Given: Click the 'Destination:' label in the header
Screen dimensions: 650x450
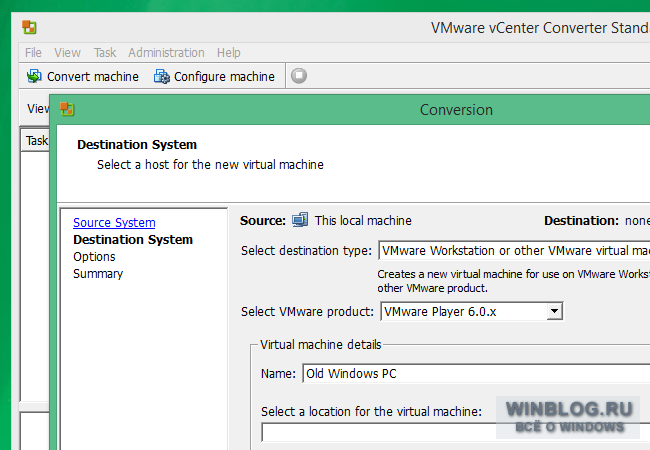Looking at the screenshot, I should 581,220.
